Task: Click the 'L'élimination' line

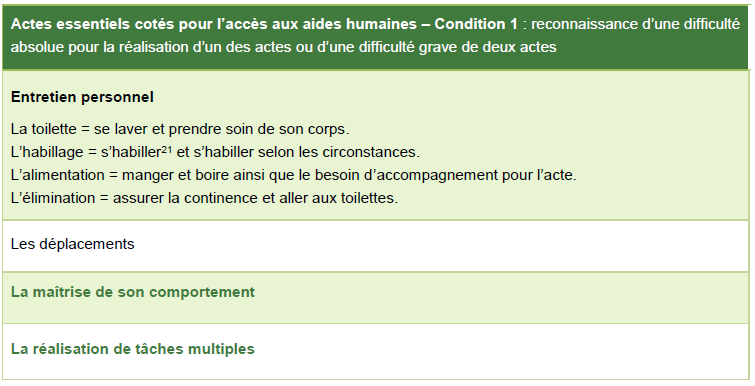Action: tap(205, 198)
